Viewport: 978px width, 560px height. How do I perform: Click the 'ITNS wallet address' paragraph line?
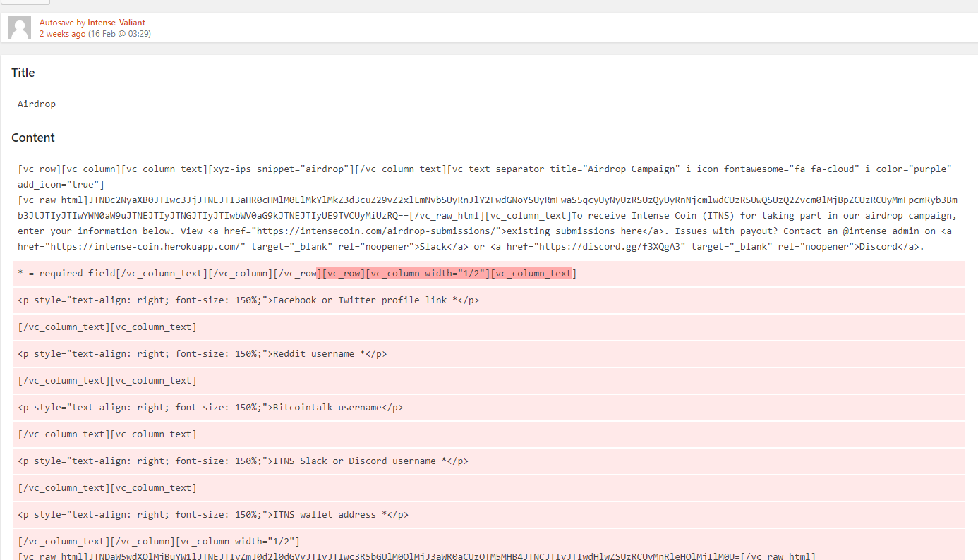[488, 515]
